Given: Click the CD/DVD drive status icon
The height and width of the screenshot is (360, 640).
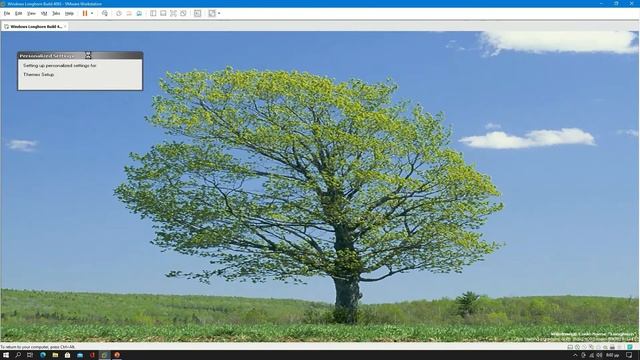Looking at the screenshot, I should click(x=577, y=347).
